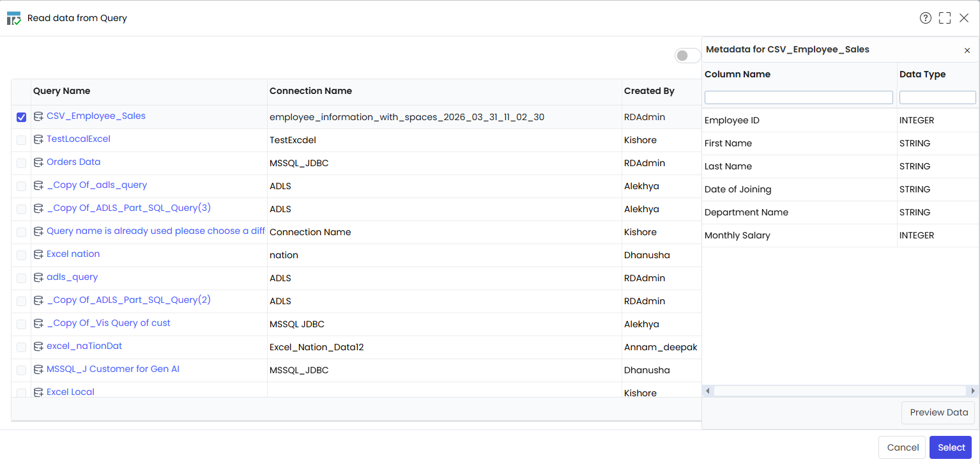Check the _Copy Of_ADLS_Part_SQL_Query(3) checkbox
The image size is (980, 464).
pos(21,209)
